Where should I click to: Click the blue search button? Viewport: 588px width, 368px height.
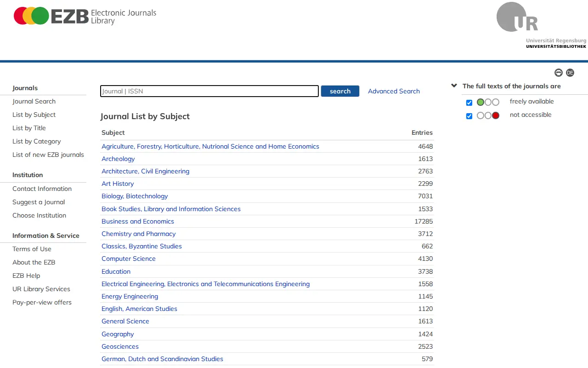click(340, 91)
